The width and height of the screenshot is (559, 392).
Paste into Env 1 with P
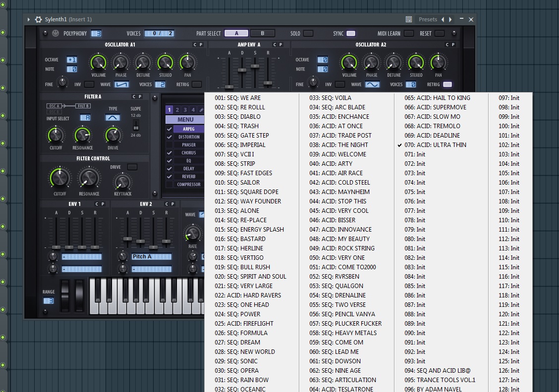103,204
